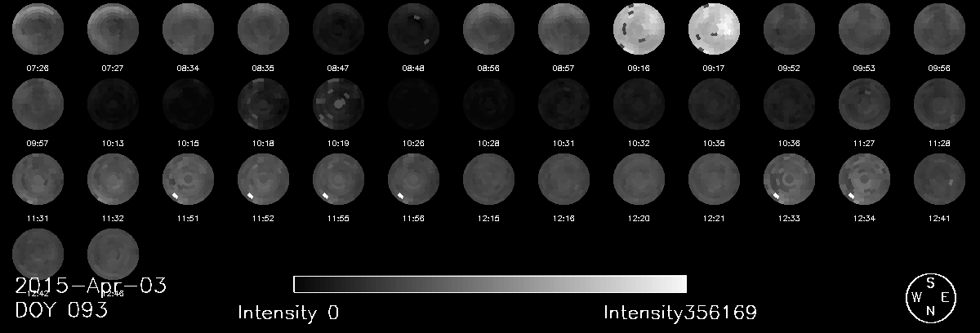Select the bright disk image at 09:17
The width and height of the screenshot is (980, 333).
(x=715, y=29)
